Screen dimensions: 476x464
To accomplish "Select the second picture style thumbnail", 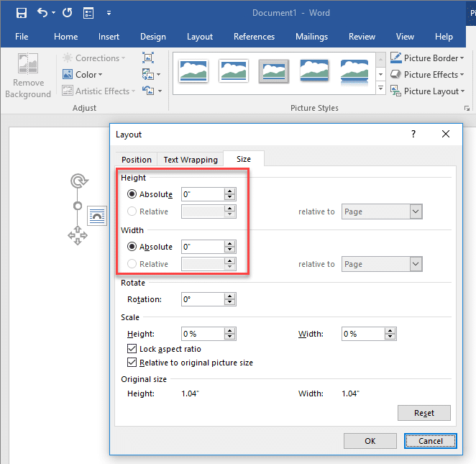I will [x=234, y=71].
